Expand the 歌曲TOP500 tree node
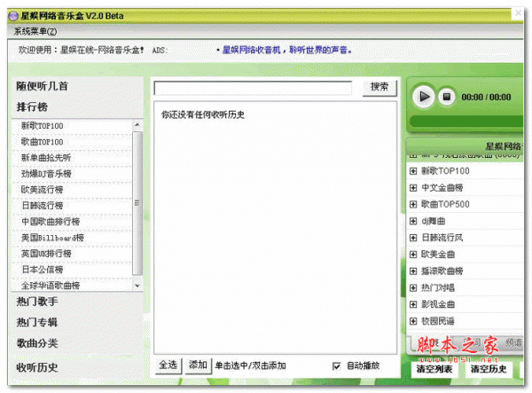Screen dimensions: 532x393 click(413, 204)
